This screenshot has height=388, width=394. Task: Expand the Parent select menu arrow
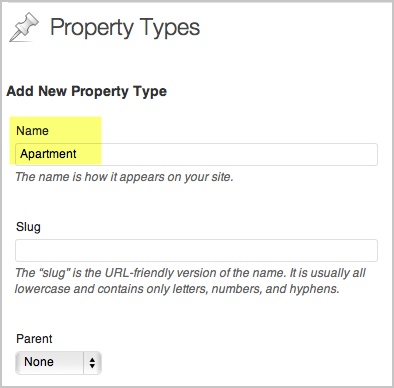click(92, 363)
